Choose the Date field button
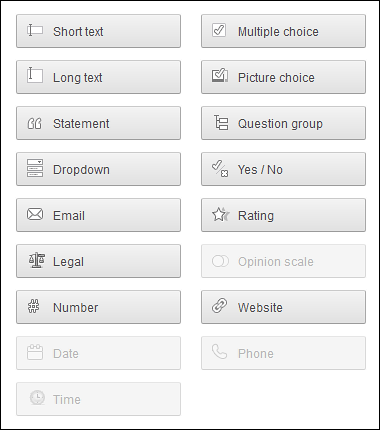The width and height of the screenshot is (380, 430). point(99,353)
